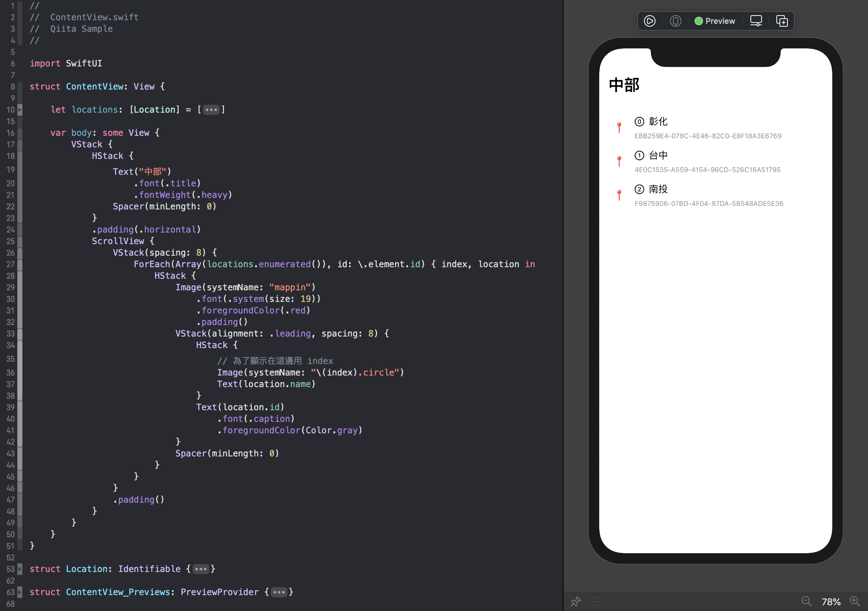This screenshot has height=611, width=868.
Task: Click the green Preview label button
Action: (715, 21)
